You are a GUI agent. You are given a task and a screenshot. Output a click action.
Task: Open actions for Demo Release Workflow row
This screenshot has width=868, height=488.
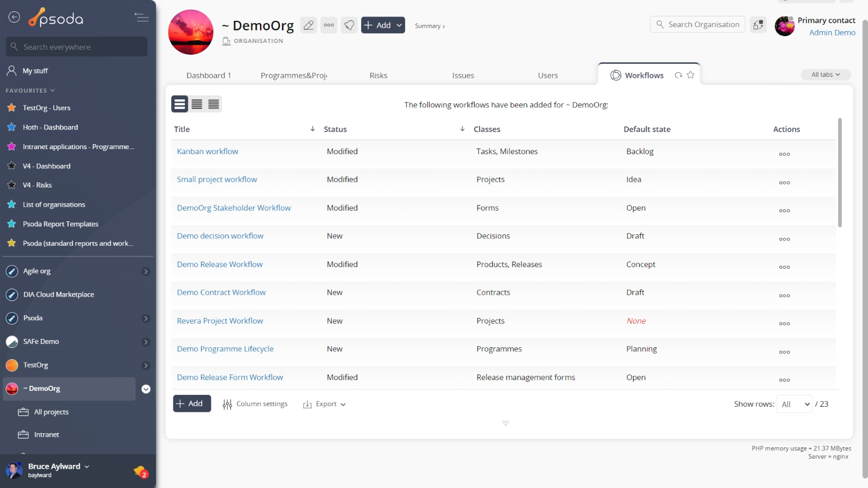pyautogui.click(x=784, y=267)
